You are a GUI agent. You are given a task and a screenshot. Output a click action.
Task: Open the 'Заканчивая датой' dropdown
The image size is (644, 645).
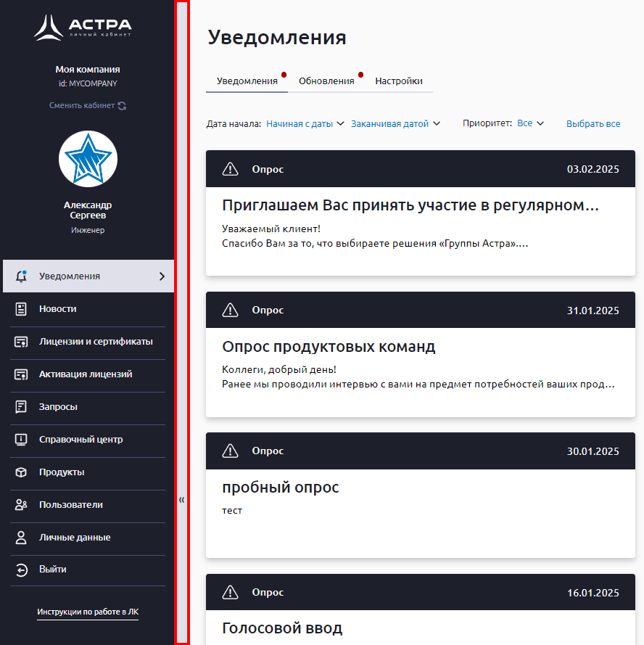(x=395, y=124)
